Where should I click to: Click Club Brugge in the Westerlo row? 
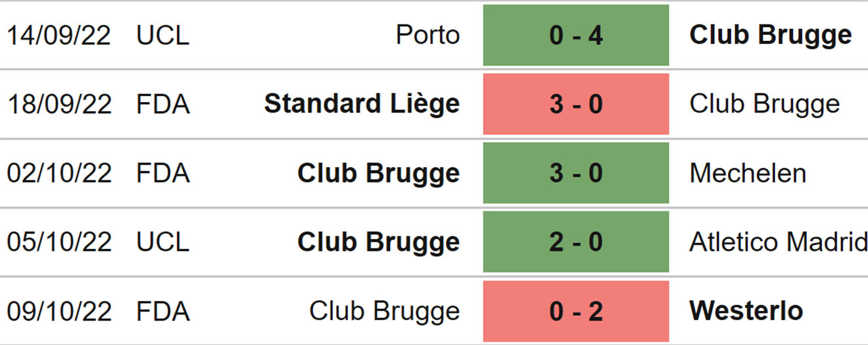tap(385, 311)
